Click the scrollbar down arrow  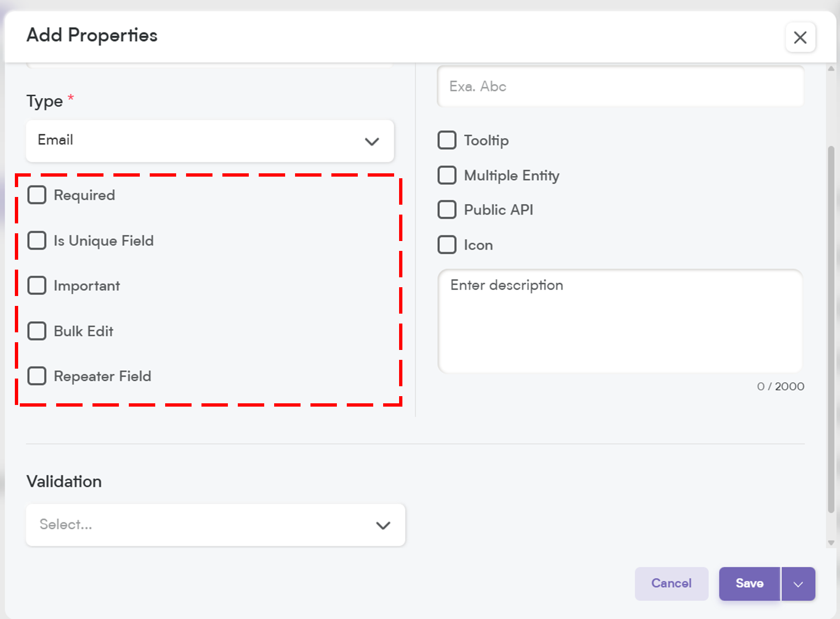tap(831, 543)
